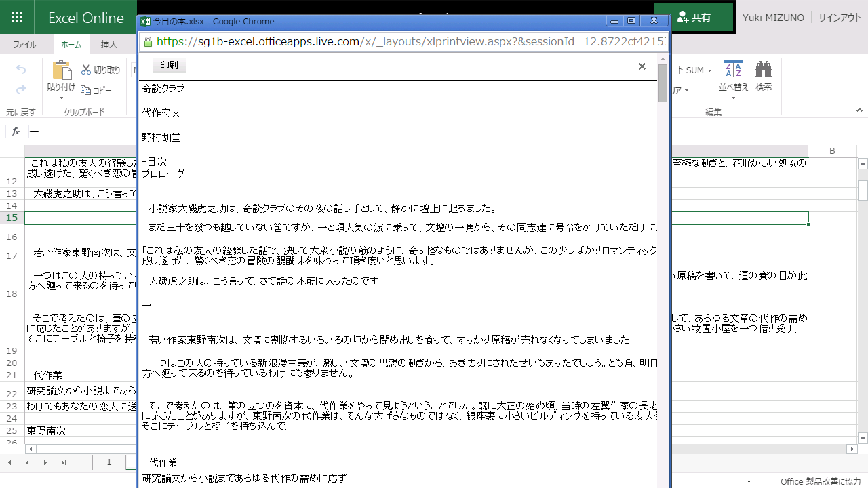Image resolution: width=868 pixels, height=488 pixels.
Task: Click the Copy (コピー) button
Action: pyautogui.click(x=96, y=90)
